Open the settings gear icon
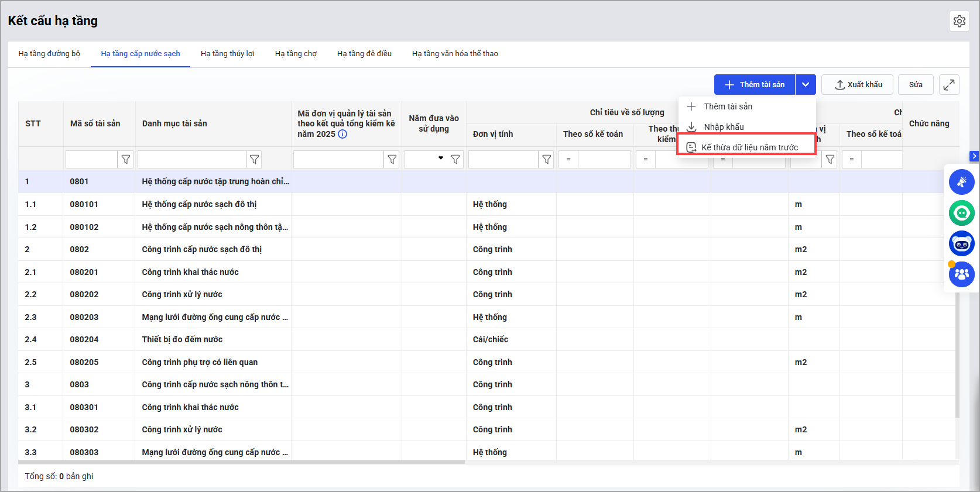 click(959, 21)
